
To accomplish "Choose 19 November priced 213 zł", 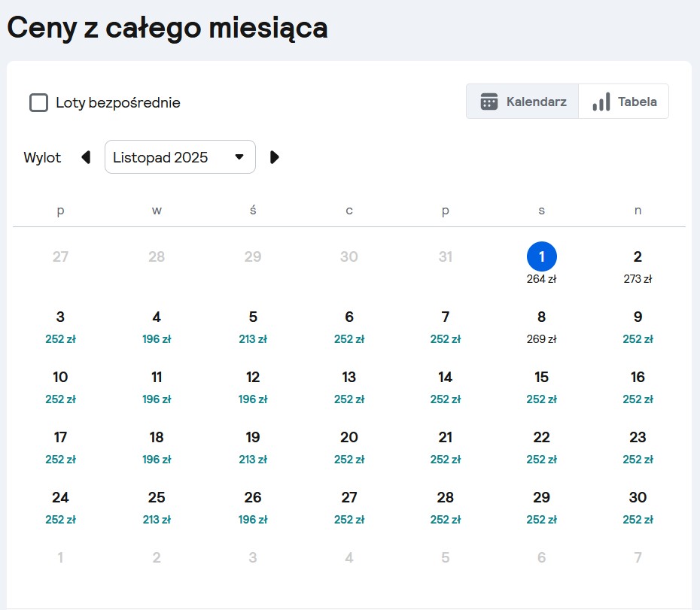I will tap(253, 448).
